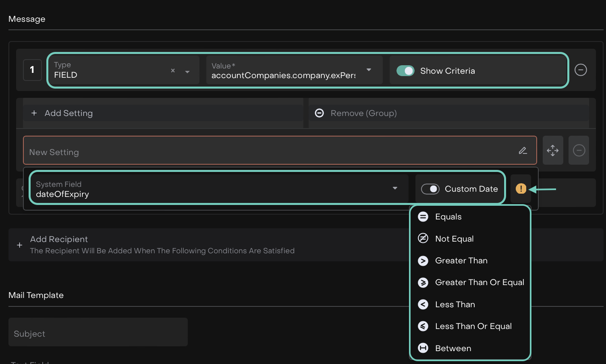This screenshot has height=364, width=606.
Task: Pick the Between operator option
Action: [x=453, y=348]
